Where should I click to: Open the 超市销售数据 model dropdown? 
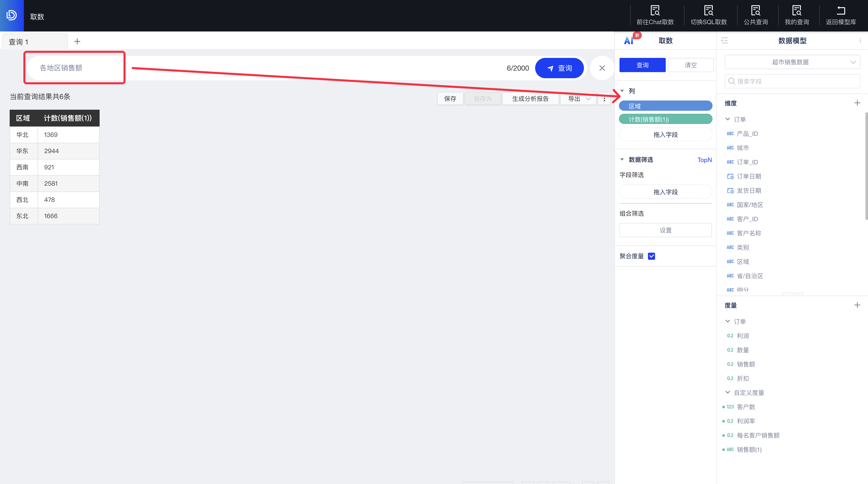(792, 62)
